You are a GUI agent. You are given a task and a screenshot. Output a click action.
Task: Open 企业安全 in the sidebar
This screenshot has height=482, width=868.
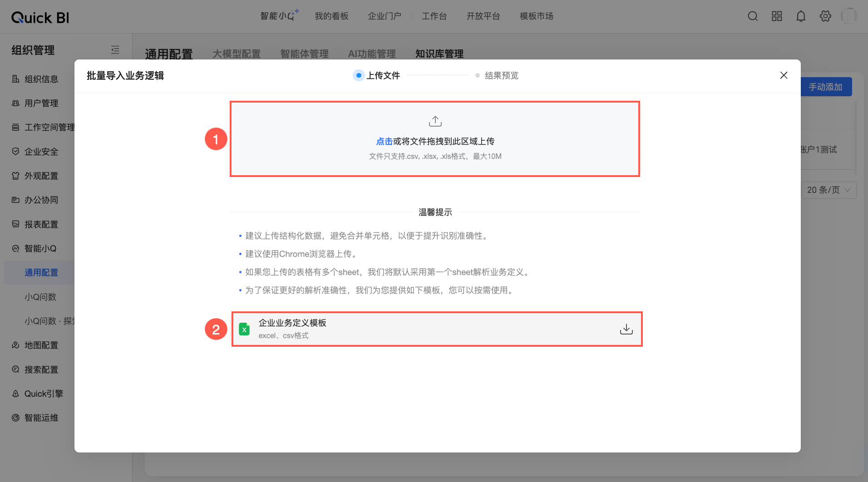pos(41,152)
